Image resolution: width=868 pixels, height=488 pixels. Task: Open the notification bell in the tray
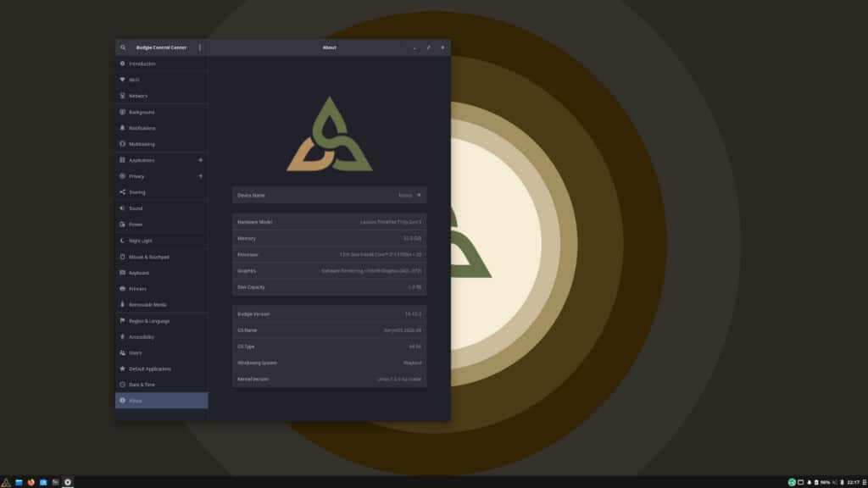pos(809,482)
